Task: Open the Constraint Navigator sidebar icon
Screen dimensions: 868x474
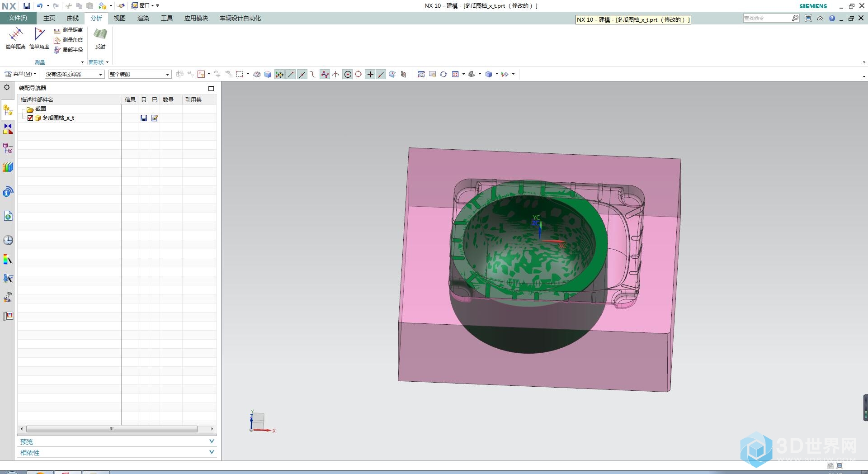Action: 8,129
